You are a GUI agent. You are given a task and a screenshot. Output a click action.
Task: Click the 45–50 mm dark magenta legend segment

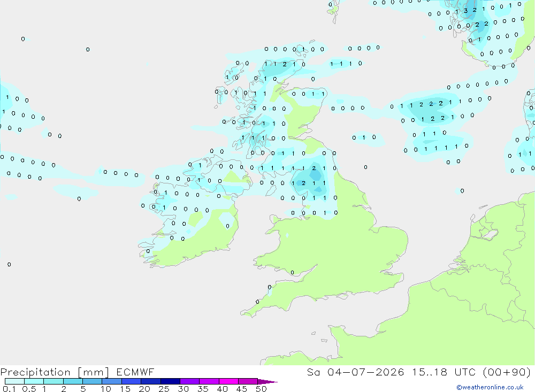tap(248, 381)
